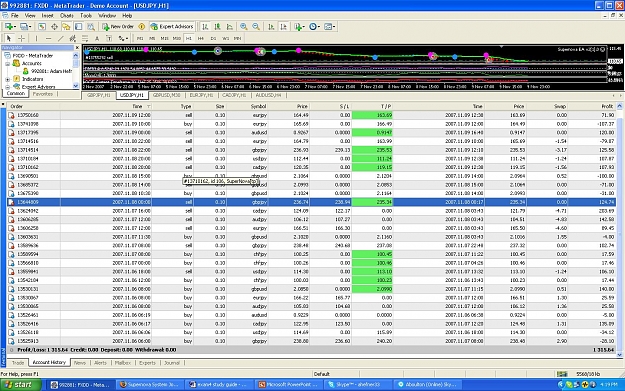This screenshot has height=391, width=625.
Task: Click the Accounts folder icon in Navigator
Action: tap(16, 63)
